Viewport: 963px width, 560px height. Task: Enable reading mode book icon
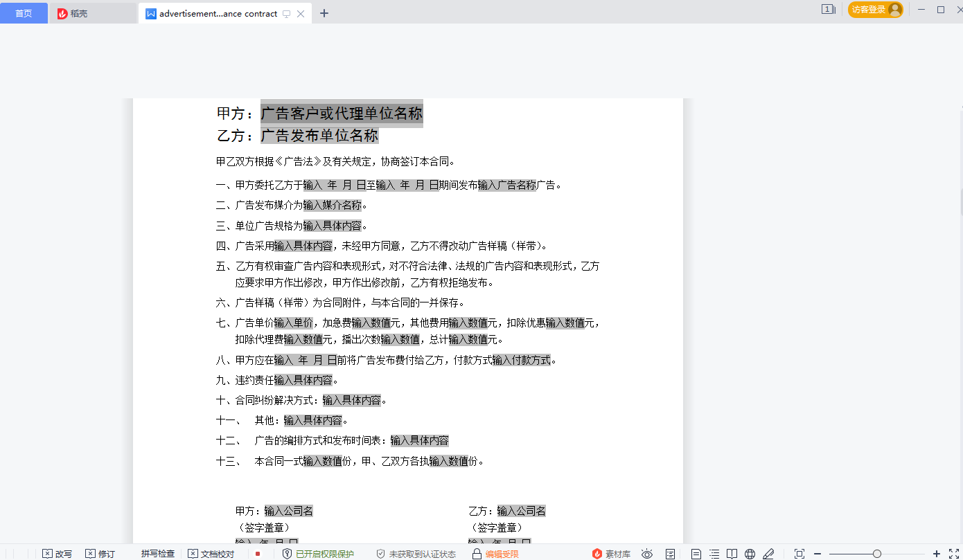pos(732,554)
